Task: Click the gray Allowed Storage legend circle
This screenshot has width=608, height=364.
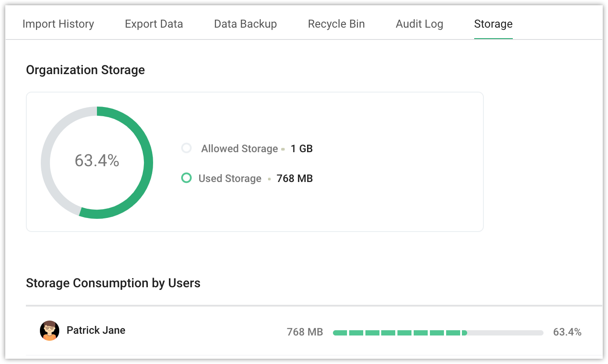Action: pos(186,148)
